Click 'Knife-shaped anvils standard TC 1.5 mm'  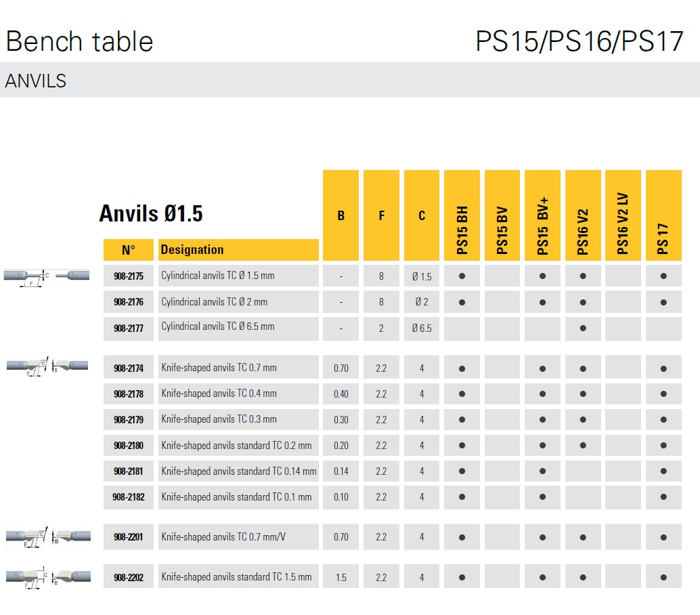pyautogui.click(x=237, y=577)
